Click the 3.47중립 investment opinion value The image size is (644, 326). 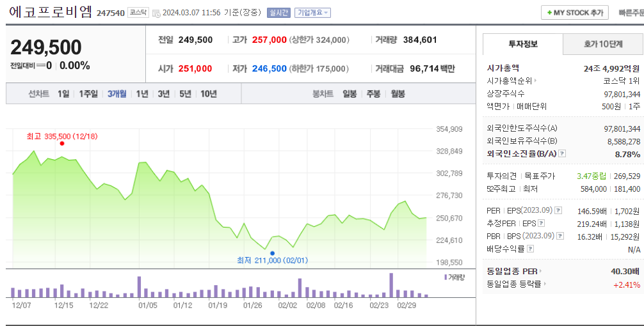pyautogui.click(x=592, y=176)
